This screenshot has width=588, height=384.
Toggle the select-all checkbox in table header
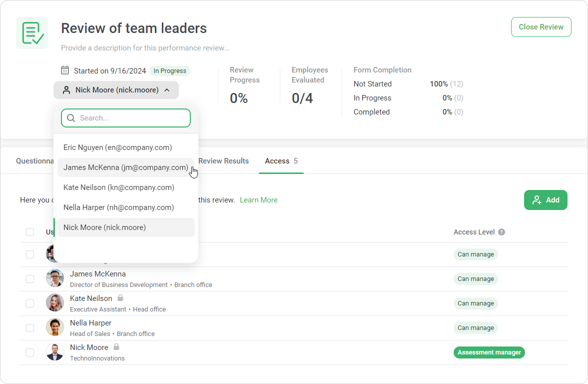[30, 232]
